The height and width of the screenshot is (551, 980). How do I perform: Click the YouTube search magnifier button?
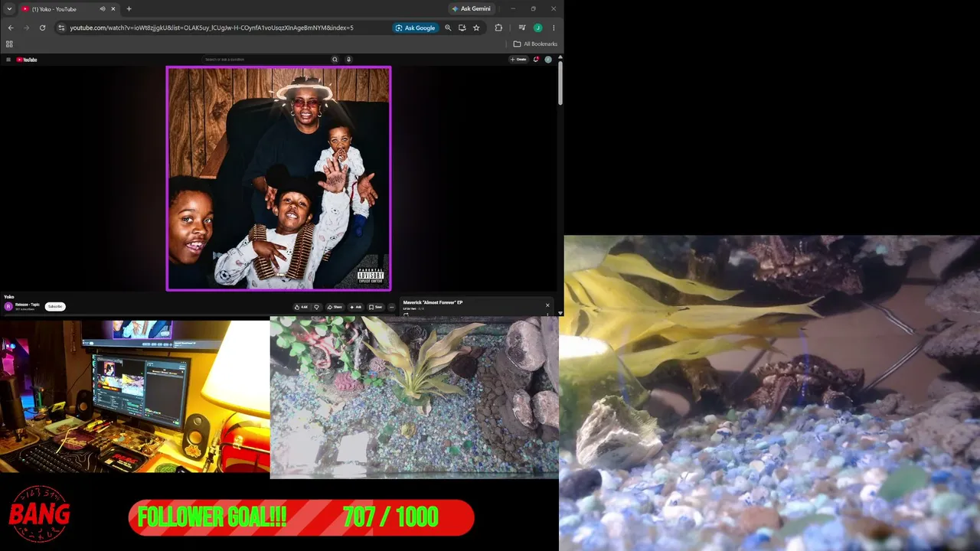[335, 59]
